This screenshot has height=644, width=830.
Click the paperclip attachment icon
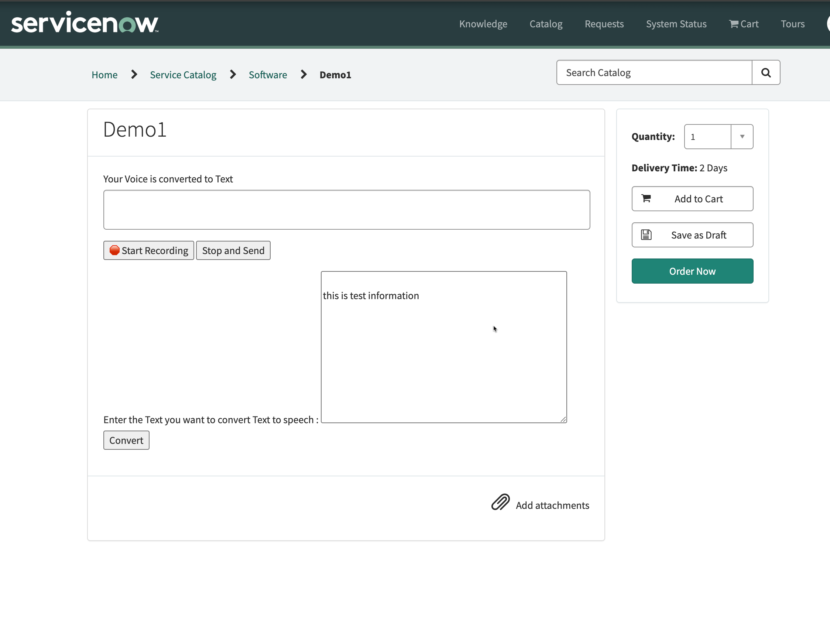pos(500,502)
